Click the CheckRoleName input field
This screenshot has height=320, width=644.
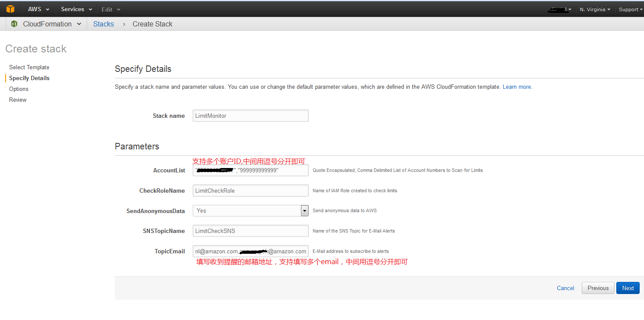251,191
